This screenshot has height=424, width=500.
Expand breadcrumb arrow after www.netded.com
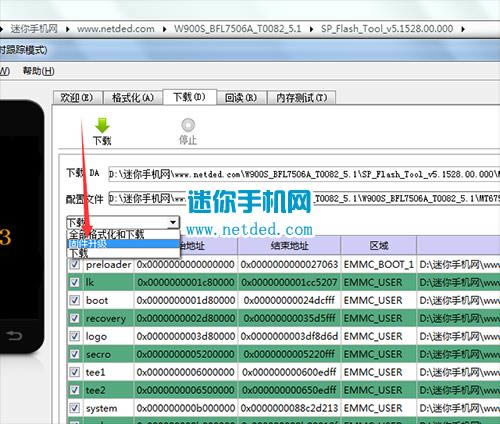pos(165,29)
